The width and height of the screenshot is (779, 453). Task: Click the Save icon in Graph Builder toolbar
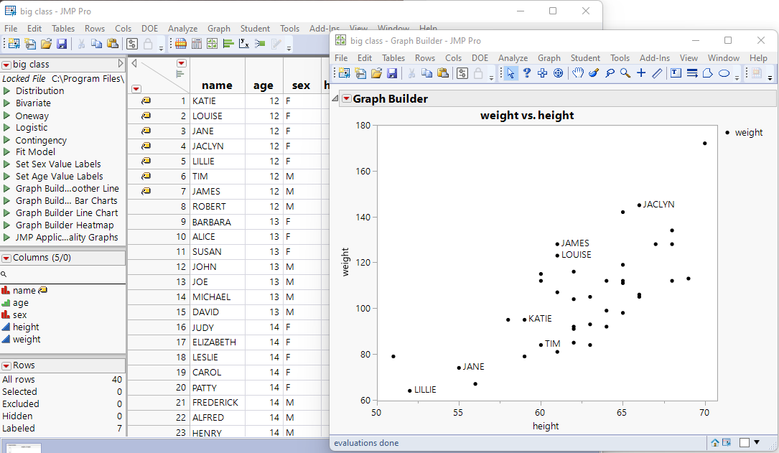[x=392, y=73]
